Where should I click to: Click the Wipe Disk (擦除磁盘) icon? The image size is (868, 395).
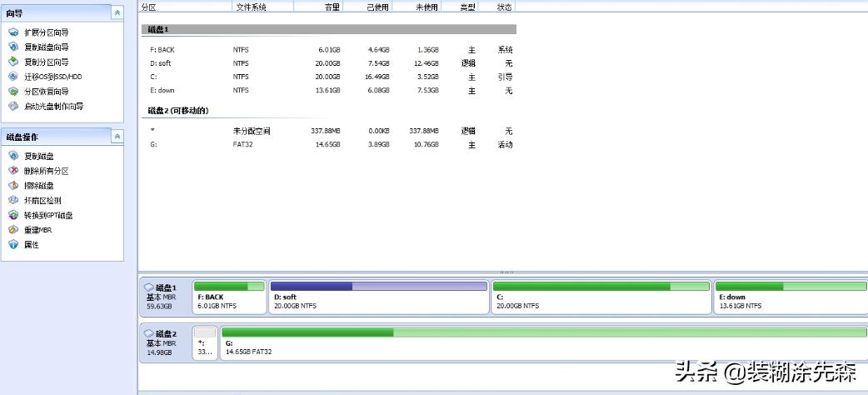click(13, 186)
